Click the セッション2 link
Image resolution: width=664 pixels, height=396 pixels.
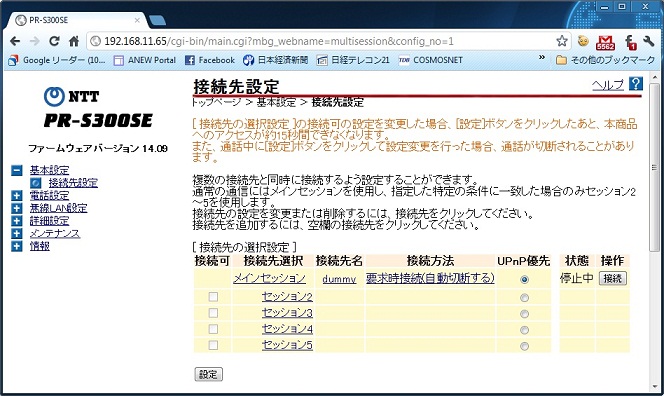[x=287, y=296]
